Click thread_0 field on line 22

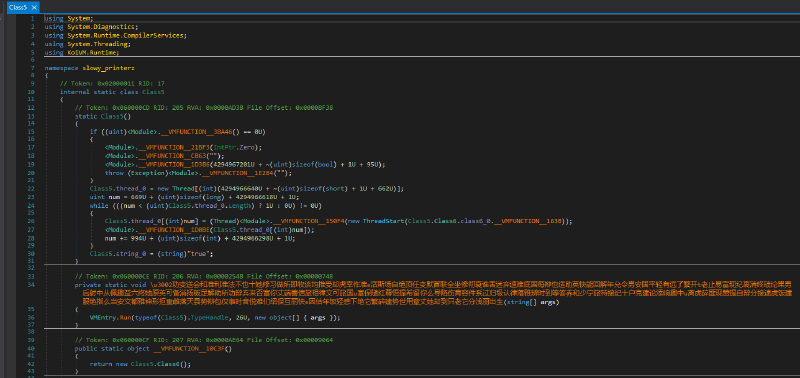[x=131, y=189]
